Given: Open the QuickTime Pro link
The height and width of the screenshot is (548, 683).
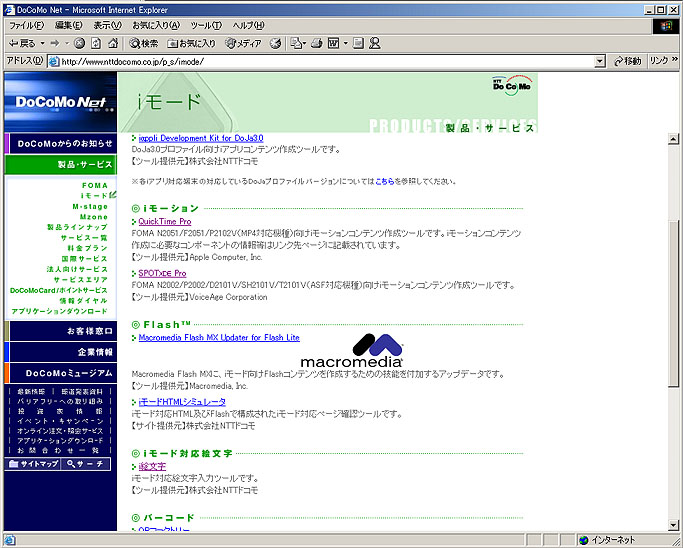Looking at the screenshot, I should pyautogui.click(x=165, y=221).
